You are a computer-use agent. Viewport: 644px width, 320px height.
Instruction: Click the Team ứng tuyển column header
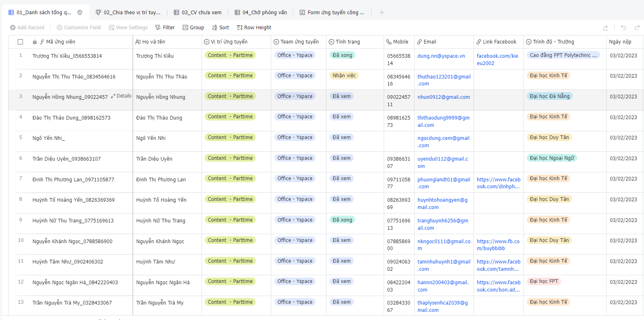click(298, 42)
